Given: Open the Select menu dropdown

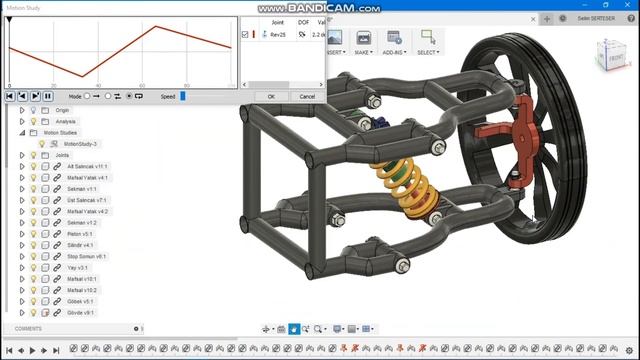Looking at the screenshot, I should tap(428, 52).
